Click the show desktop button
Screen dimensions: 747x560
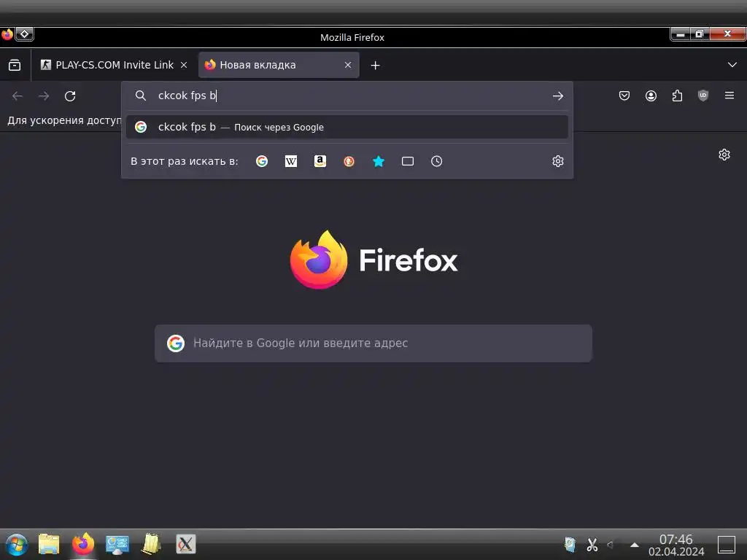pyautogui.click(x=727, y=545)
